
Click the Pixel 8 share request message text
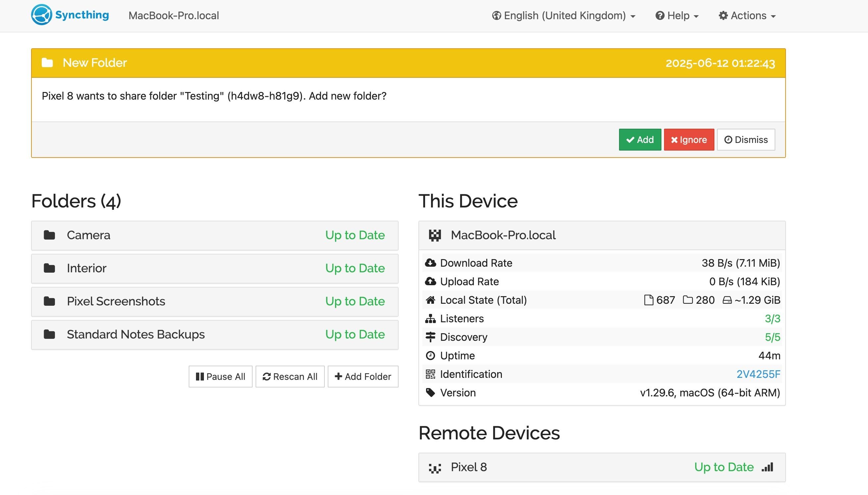pos(214,96)
